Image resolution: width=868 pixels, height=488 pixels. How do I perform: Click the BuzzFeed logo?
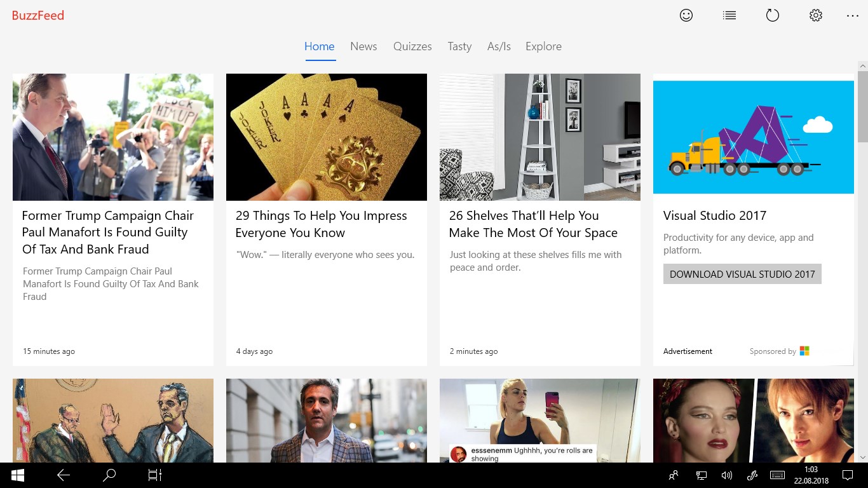(x=38, y=15)
